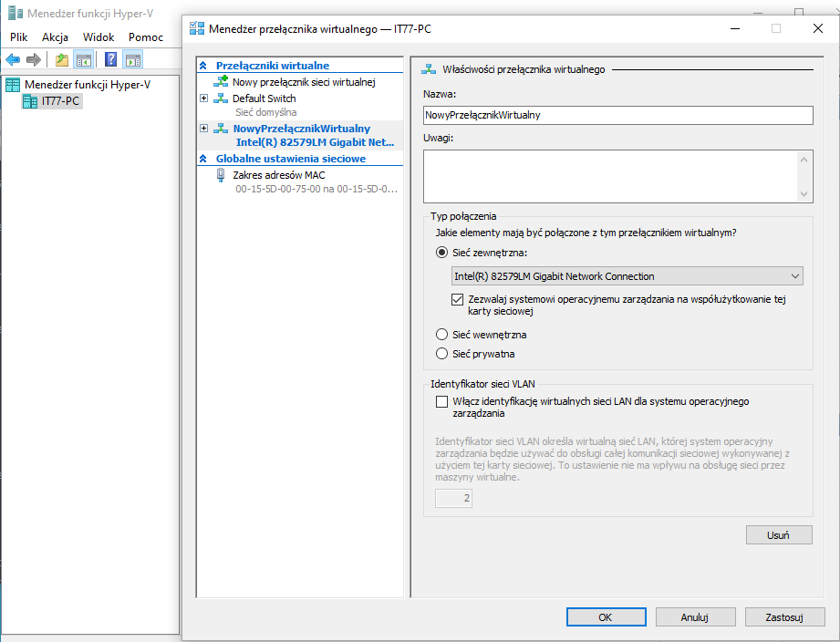Viewport: 840px width, 642px height.
Task: Enable VLAN identification checkbox
Action: (x=442, y=401)
